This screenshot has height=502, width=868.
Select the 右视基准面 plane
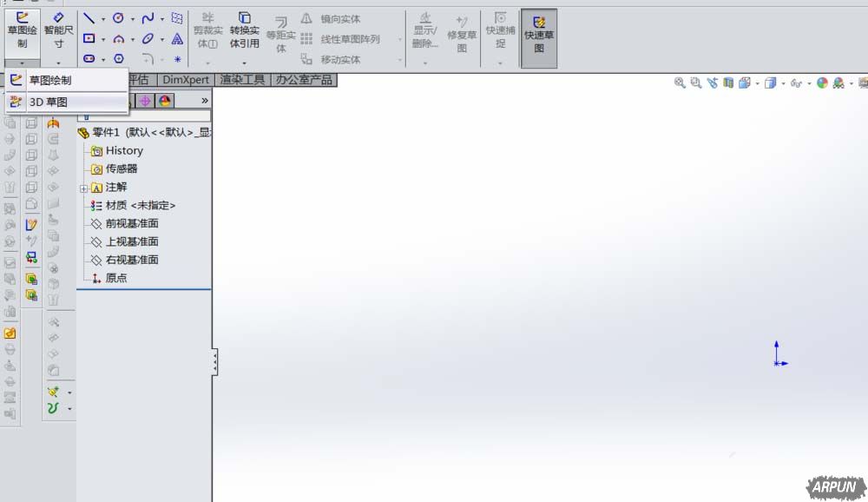pos(125,261)
